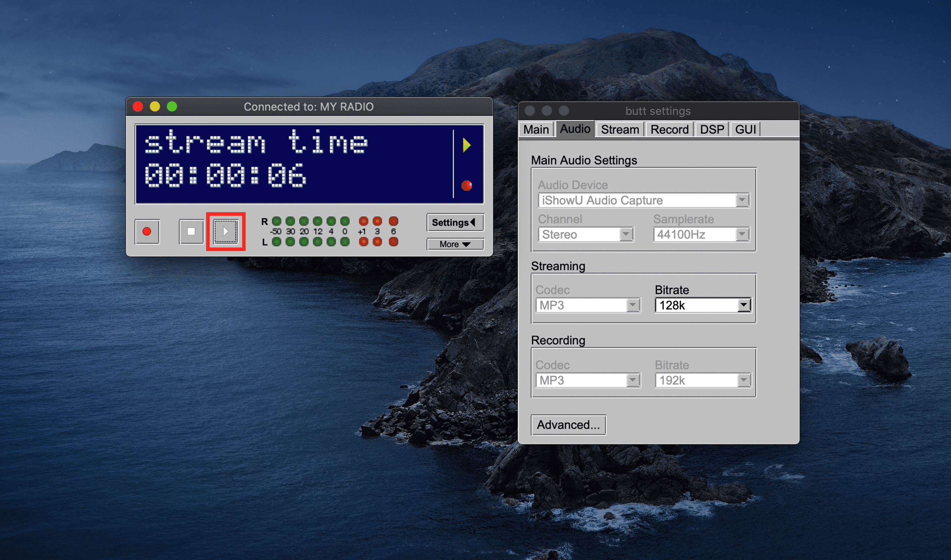Click the red record button
This screenshot has height=560, width=951.
coord(147,231)
